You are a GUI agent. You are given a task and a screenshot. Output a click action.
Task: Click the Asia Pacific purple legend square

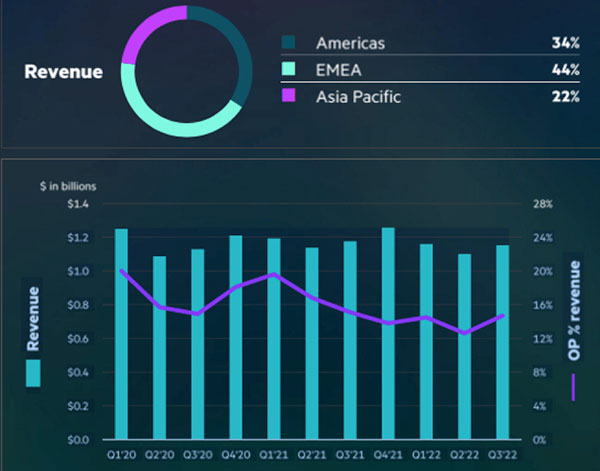click(x=290, y=96)
